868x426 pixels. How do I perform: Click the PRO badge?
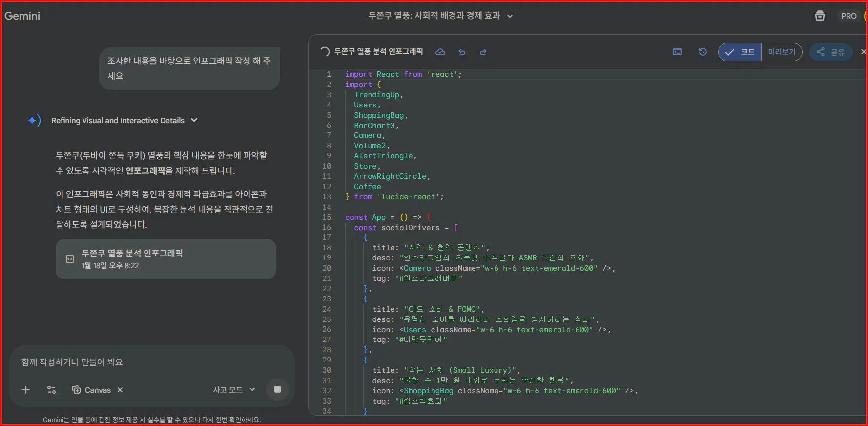tap(848, 16)
